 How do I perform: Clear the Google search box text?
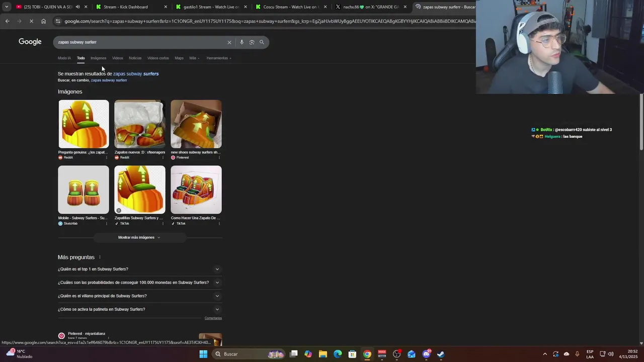[229, 42]
